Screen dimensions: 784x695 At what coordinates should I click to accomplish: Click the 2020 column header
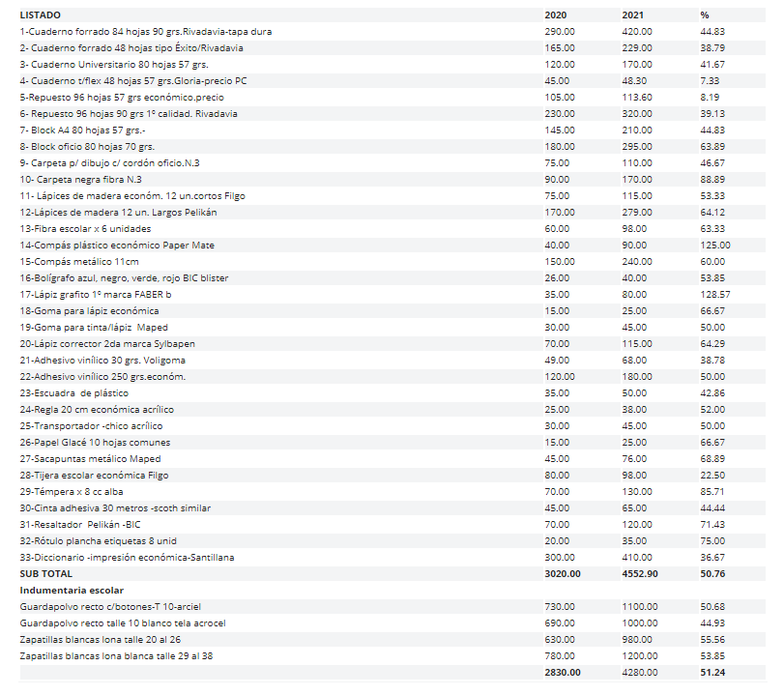tap(556, 15)
